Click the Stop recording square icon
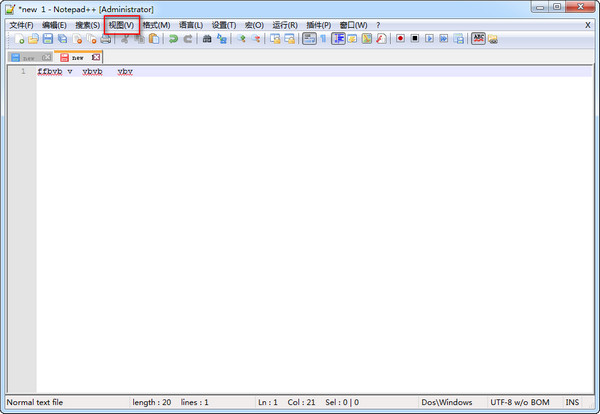 pos(415,38)
